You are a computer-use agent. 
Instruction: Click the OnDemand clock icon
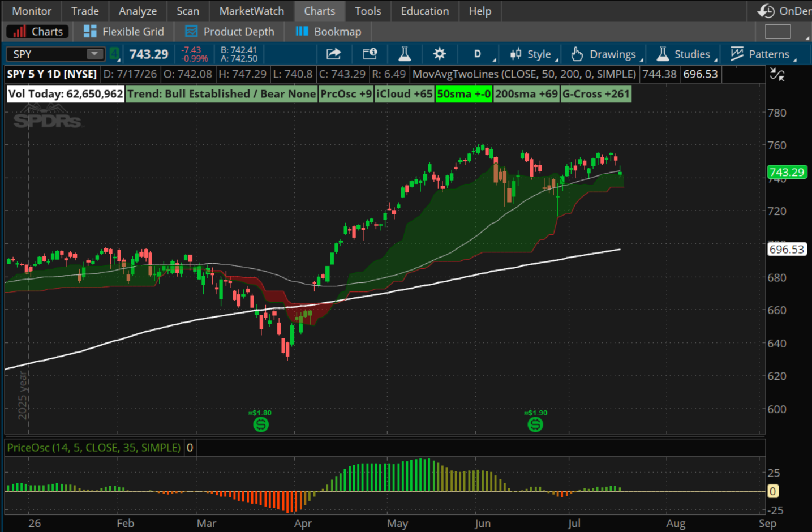click(x=767, y=11)
